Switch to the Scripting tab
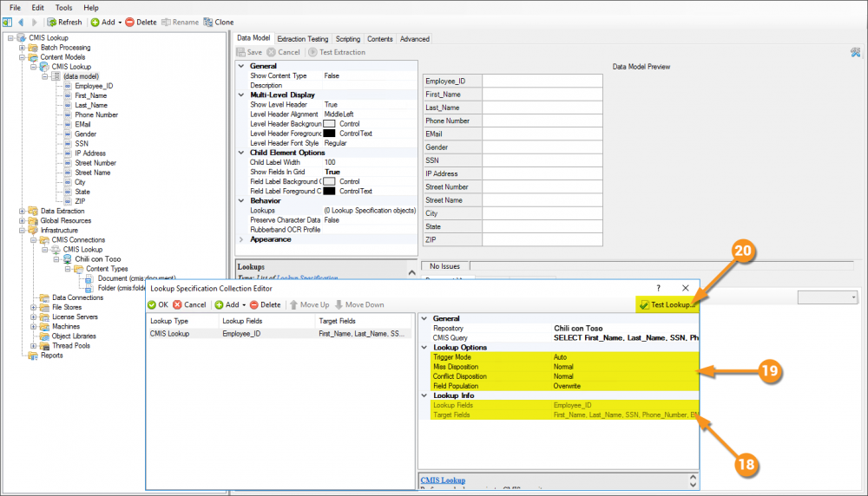This screenshot has height=496, width=868. tap(348, 39)
